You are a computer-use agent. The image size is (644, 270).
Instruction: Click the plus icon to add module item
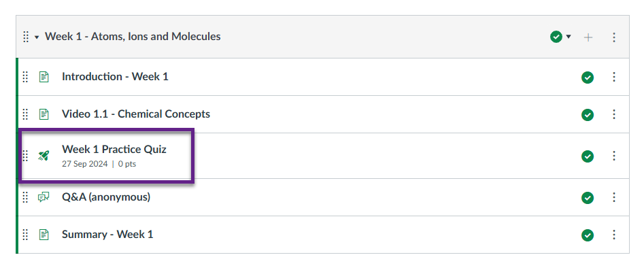click(588, 37)
